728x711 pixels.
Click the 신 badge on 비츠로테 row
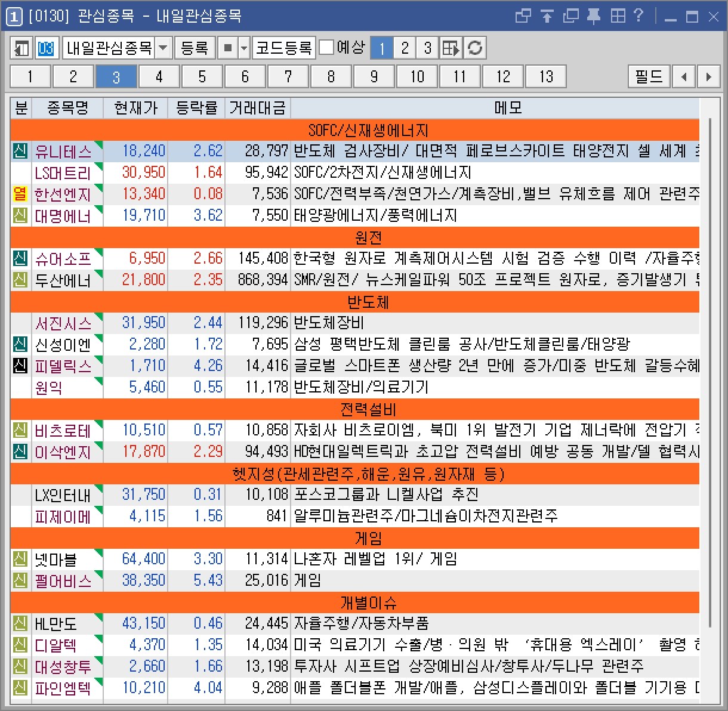tap(20, 430)
